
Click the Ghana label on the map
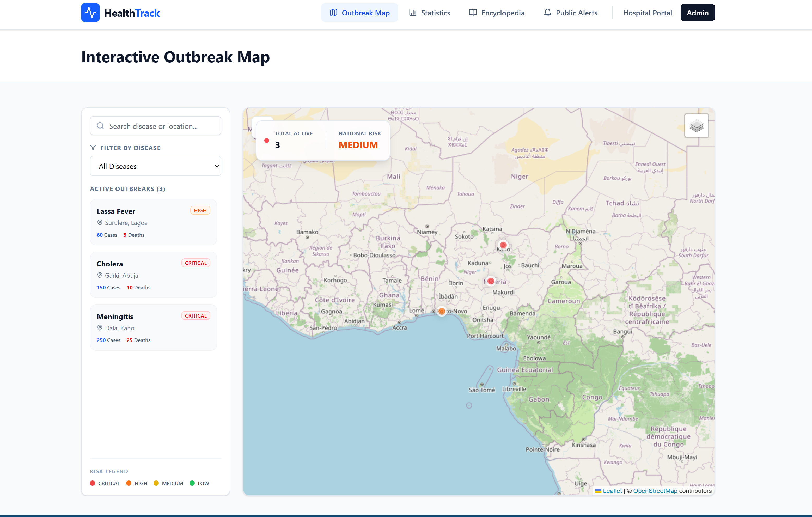pos(389,295)
